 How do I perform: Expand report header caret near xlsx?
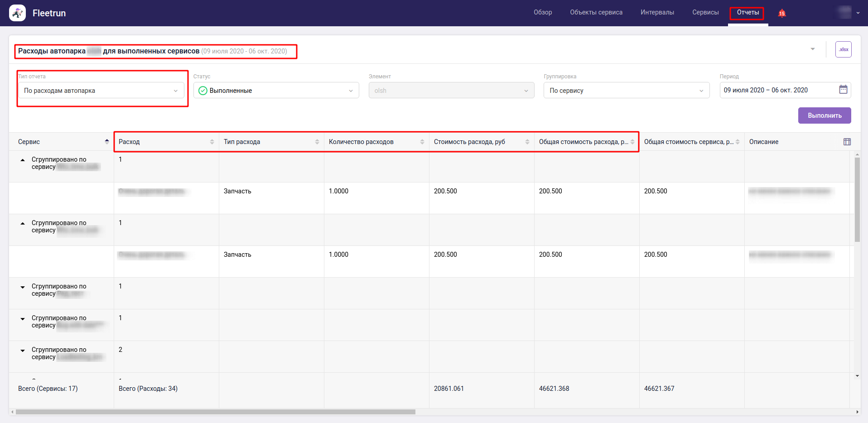click(812, 49)
